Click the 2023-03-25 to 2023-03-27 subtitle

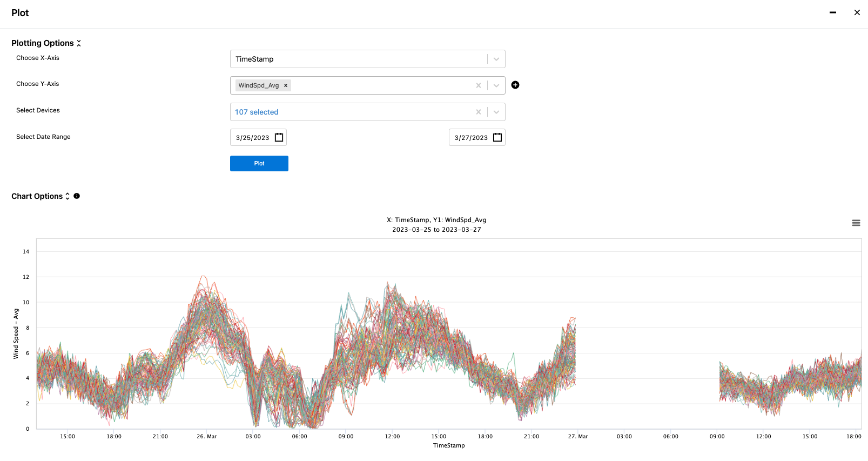436,230
